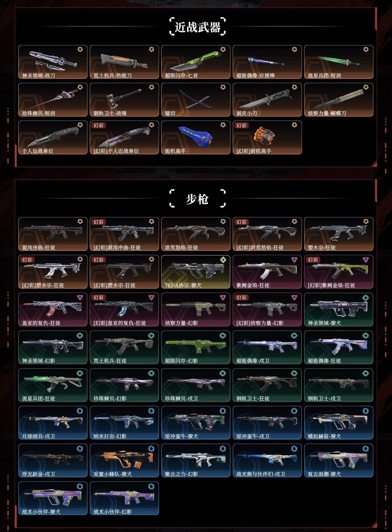Select the green 超限闪存-幻影 rifle
This screenshot has height=532, width=392.
click(x=196, y=347)
